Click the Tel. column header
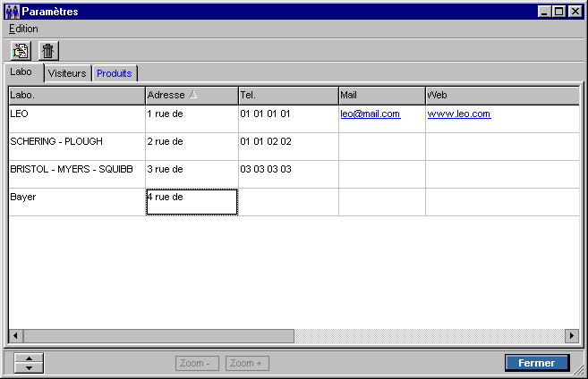This screenshot has height=379, width=588. tap(288, 96)
